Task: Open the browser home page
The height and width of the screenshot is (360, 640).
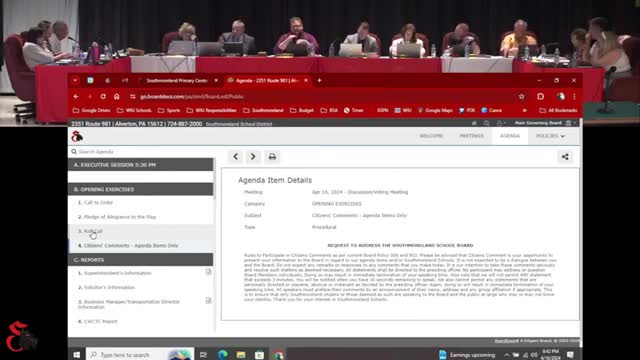Action: [117, 97]
